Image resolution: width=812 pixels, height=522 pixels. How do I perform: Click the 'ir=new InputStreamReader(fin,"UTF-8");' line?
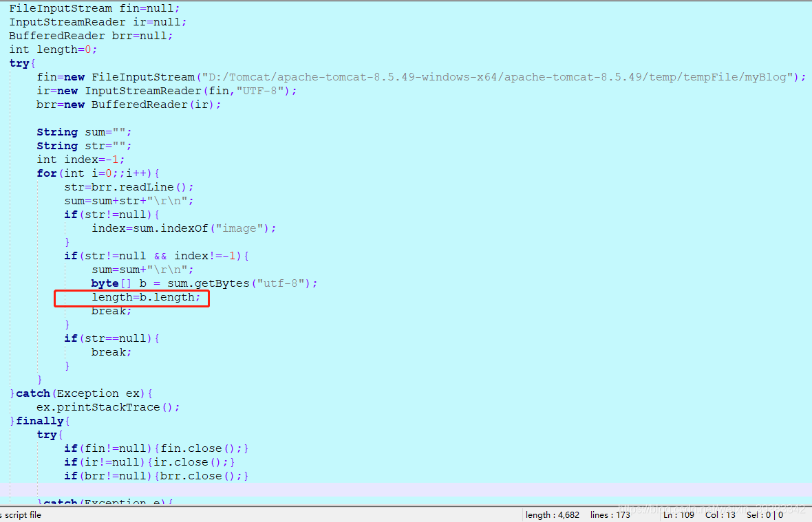pos(167,91)
